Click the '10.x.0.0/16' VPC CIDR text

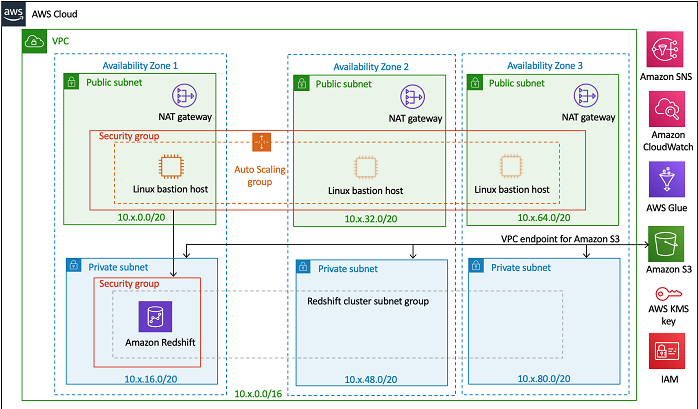click(x=258, y=394)
